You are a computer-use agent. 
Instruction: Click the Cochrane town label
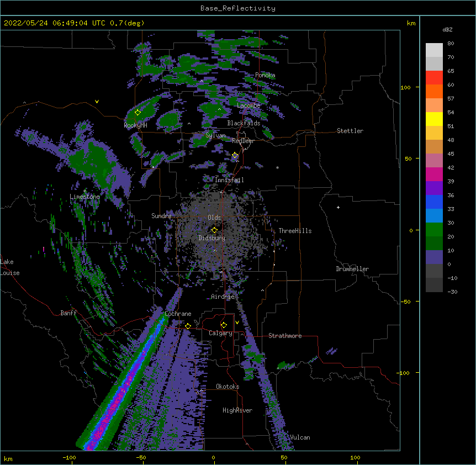178,314
